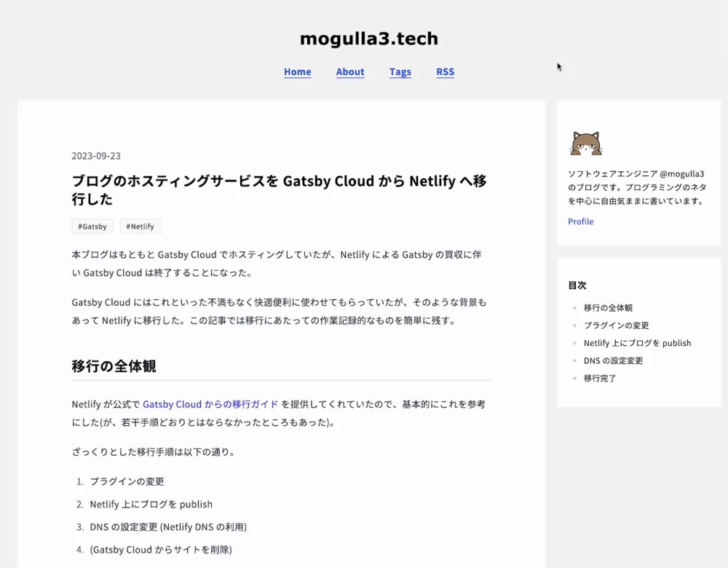728x568 pixels.
Task: Open the Tags navigation link
Action: pyautogui.click(x=400, y=72)
